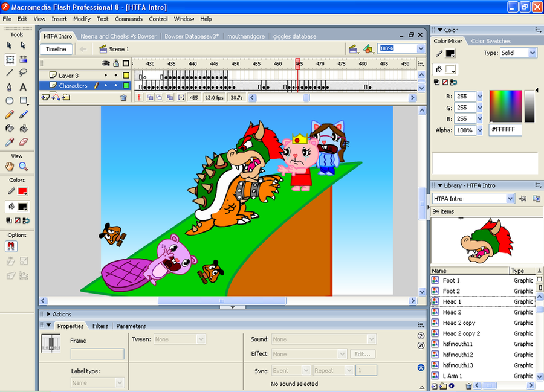This screenshot has width=544, height=392.
Task: Click the Scene 1 breadcrumb
Action: (x=114, y=49)
